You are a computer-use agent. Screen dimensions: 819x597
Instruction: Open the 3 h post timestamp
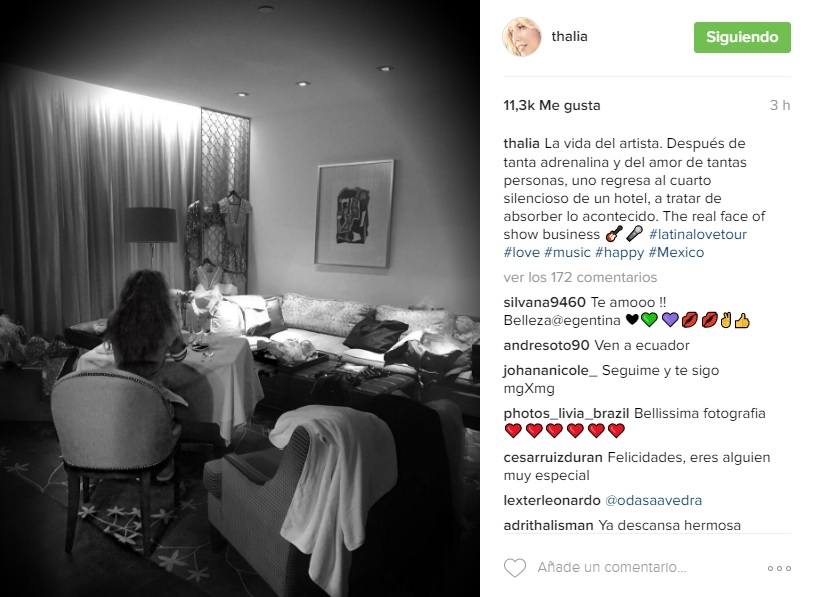tap(779, 106)
